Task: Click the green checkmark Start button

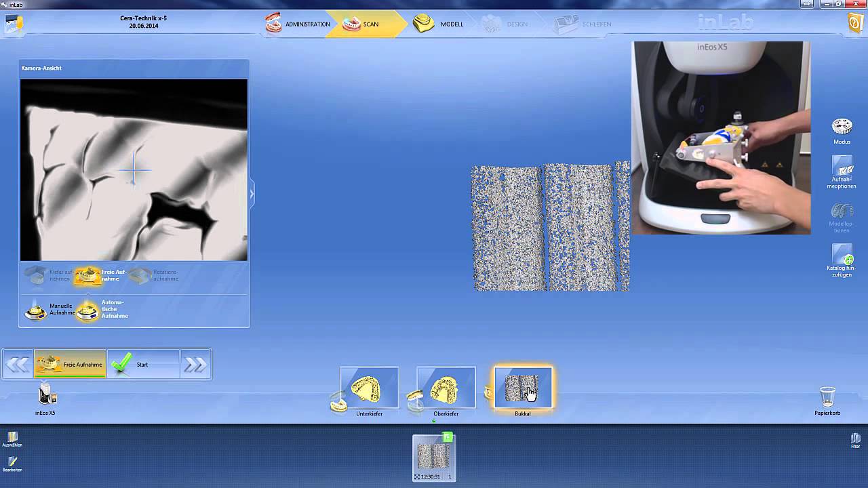Action: coord(143,365)
